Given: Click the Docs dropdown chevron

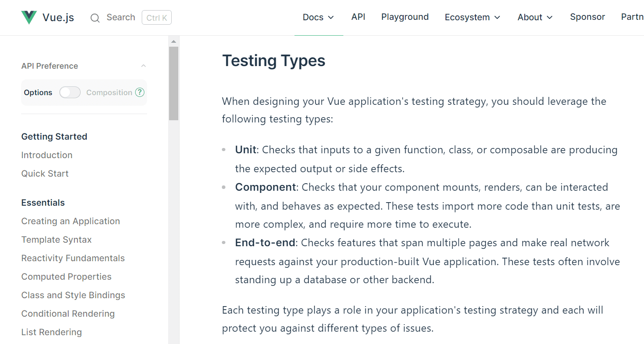Looking at the screenshot, I should coord(331,18).
